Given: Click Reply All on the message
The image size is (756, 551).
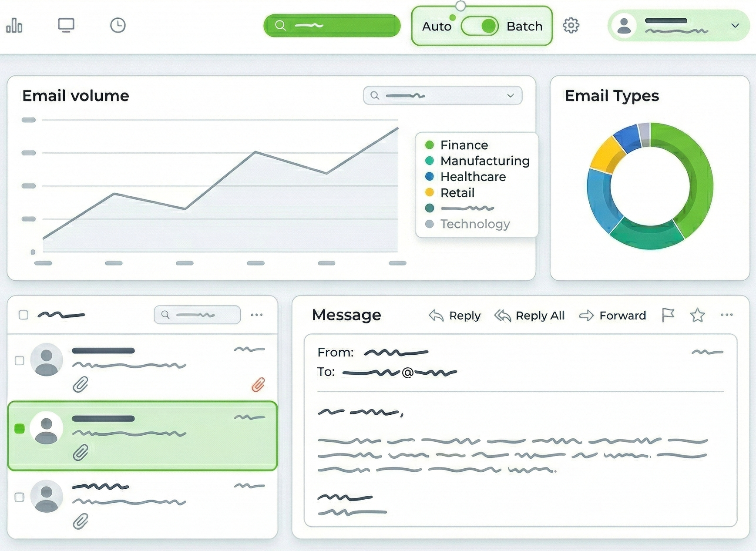Looking at the screenshot, I should pos(530,316).
